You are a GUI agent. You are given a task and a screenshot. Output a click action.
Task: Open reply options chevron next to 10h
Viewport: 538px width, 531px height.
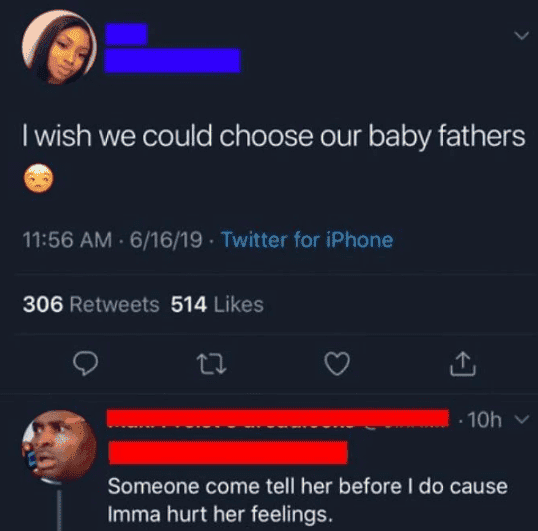pyautogui.click(x=522, y=419)
